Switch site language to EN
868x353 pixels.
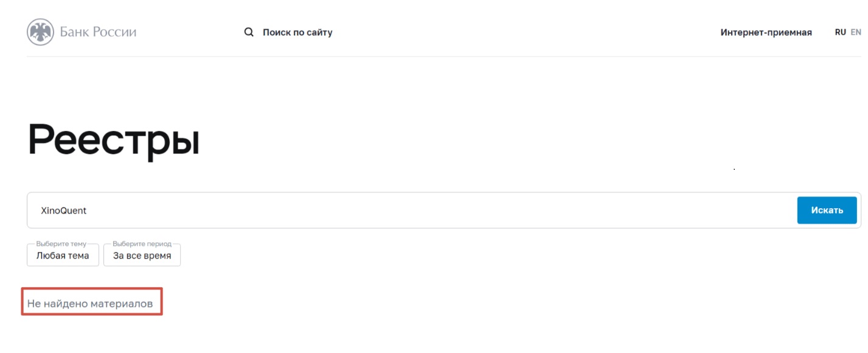point(856,32)
